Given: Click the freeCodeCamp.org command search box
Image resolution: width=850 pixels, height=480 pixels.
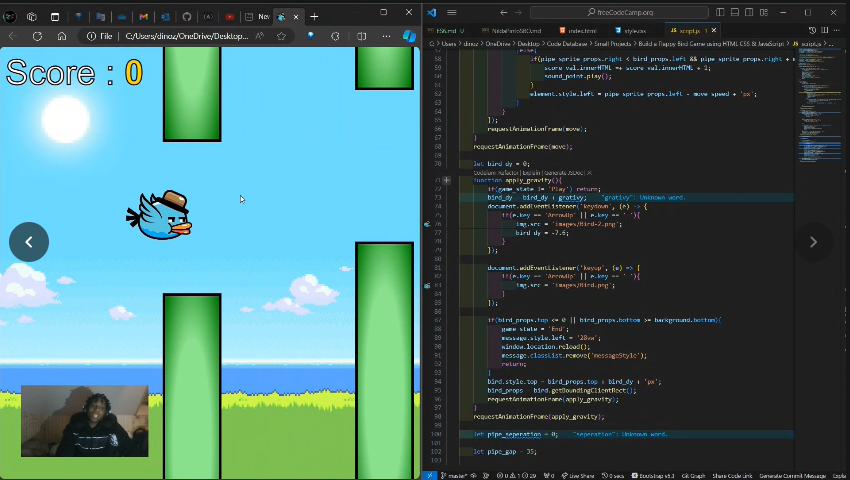Looking at the screenshot, I should click(x=619, y=12).
